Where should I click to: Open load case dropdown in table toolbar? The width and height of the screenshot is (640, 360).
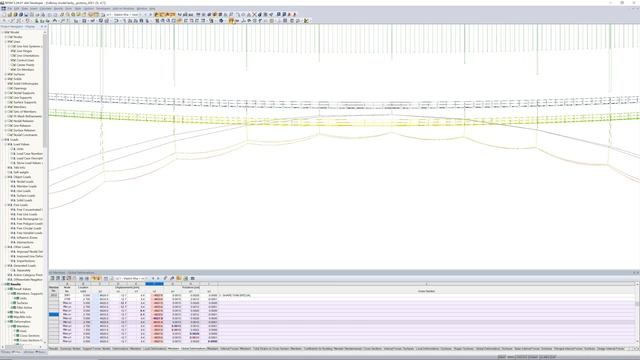147,278
